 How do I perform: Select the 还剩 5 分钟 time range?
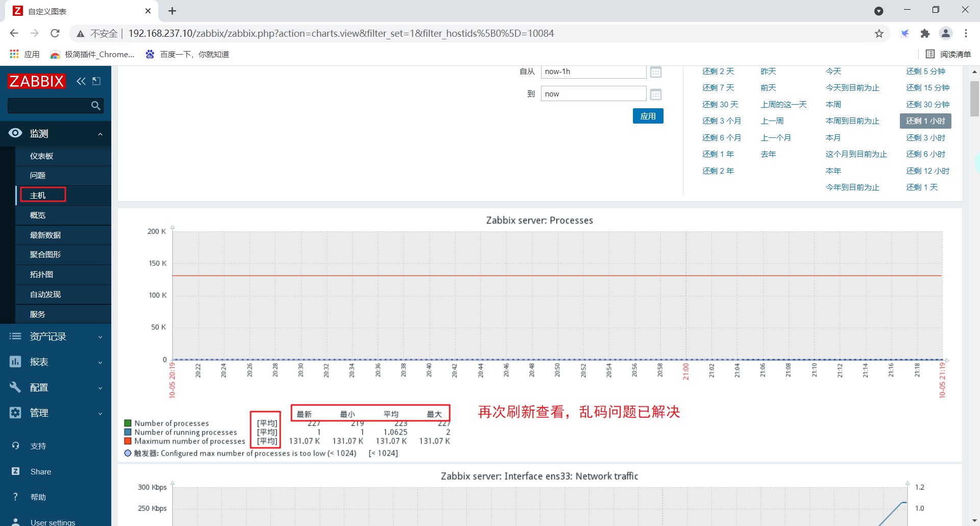tap(925, 71)
